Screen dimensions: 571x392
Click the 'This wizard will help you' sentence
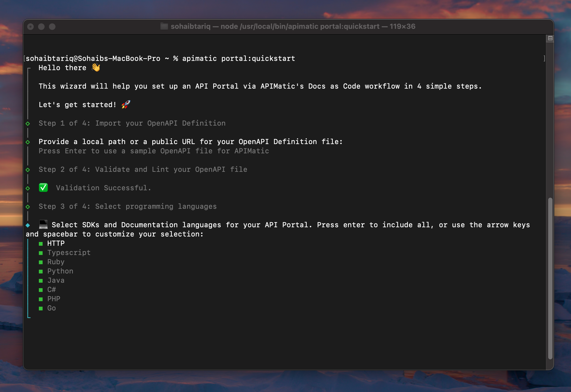coord(260,86)
